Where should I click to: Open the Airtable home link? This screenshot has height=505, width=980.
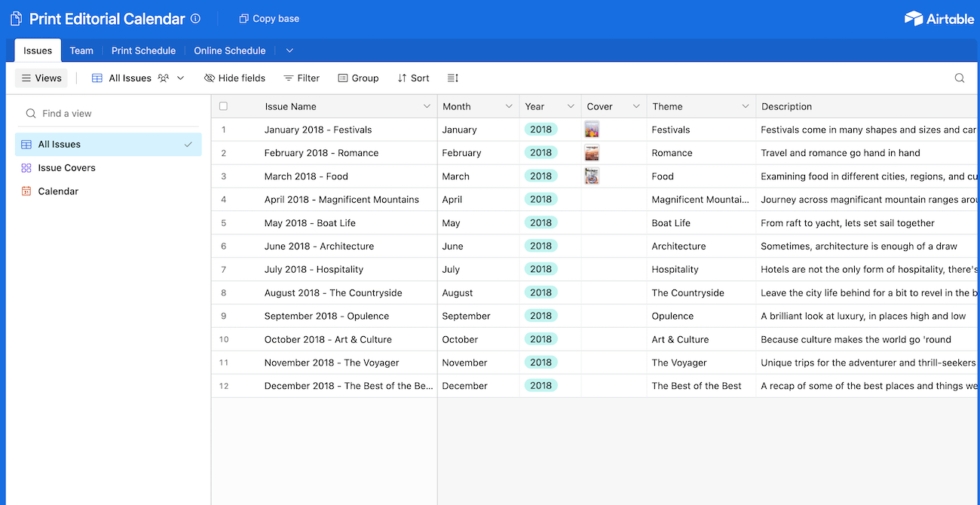click(x=939, y=18)
